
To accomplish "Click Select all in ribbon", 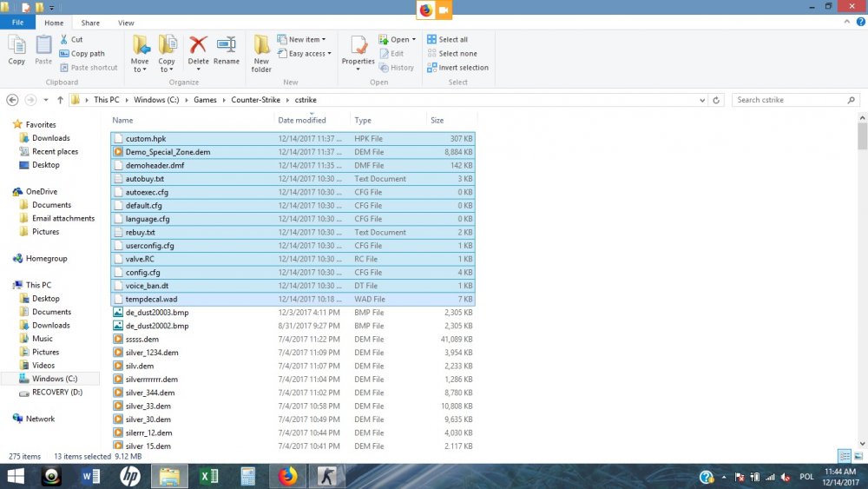I will [x=452, y=39].
